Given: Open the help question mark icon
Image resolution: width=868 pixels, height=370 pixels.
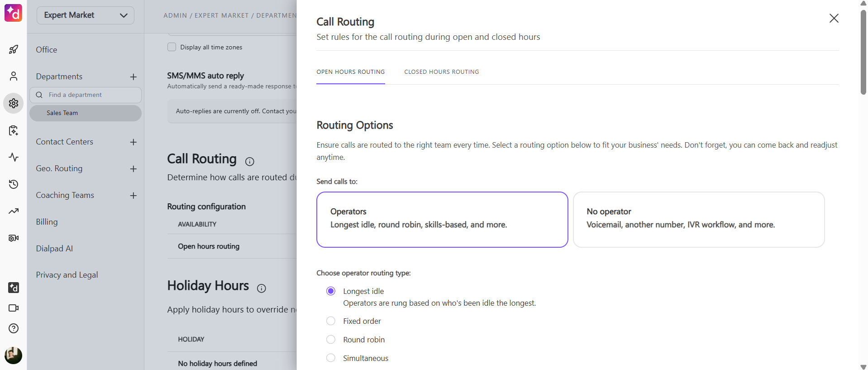Looking at the screenshot, I should click(14, 328).
